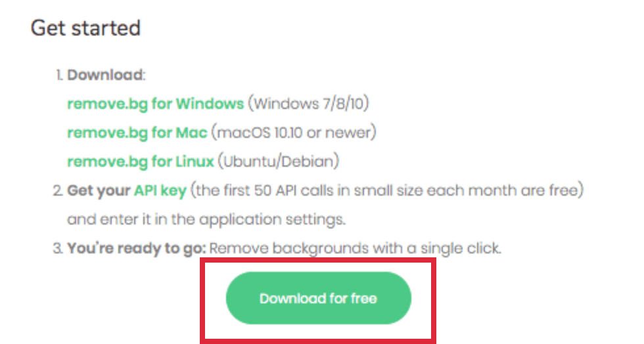644x344 pixels.
Task: Open the remove.bg for Mac link
Action: tap(137, 133)
